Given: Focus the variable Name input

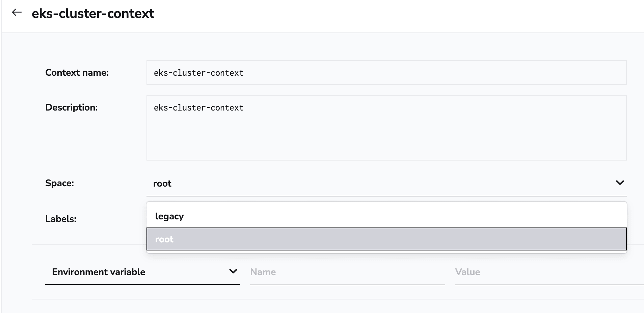Looking at the screenshot, I should 347,272.
